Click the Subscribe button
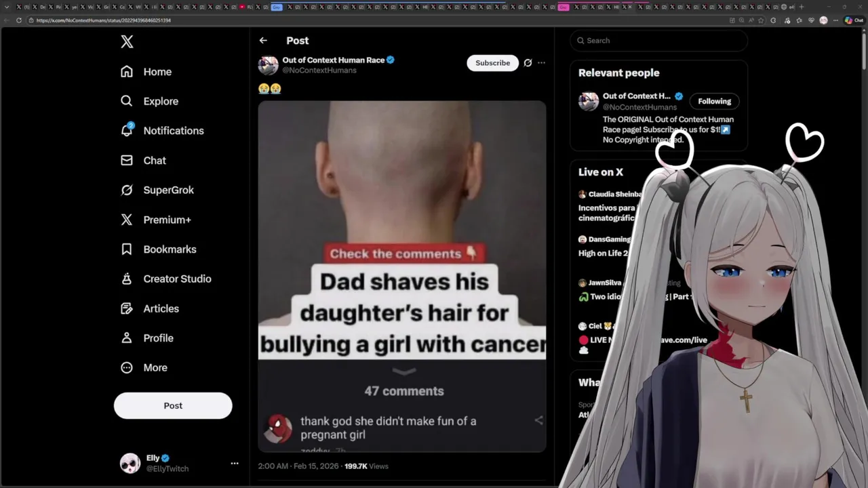Screen dimensions: 868x488 pos(492,63)
